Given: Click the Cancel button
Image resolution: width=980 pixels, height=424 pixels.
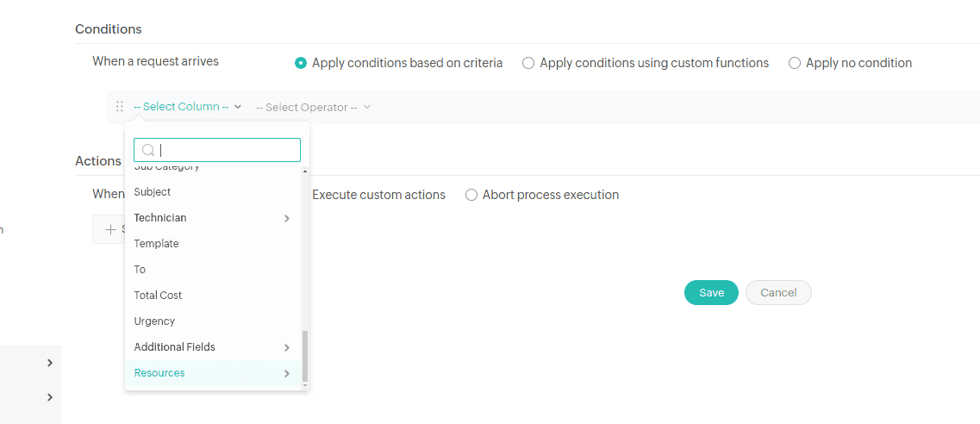Looking at the screenshot, I should tap(778, 293).
